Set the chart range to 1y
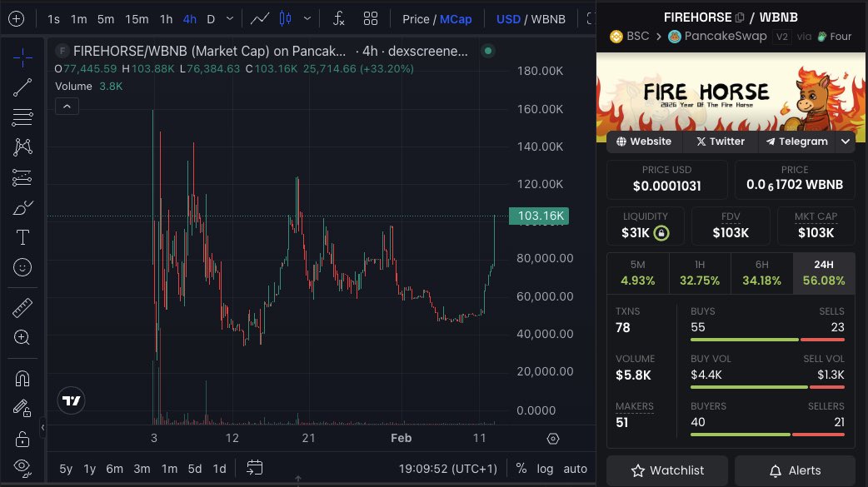The height and width of the screenshot is (487, 868). (x=90, y=469)
